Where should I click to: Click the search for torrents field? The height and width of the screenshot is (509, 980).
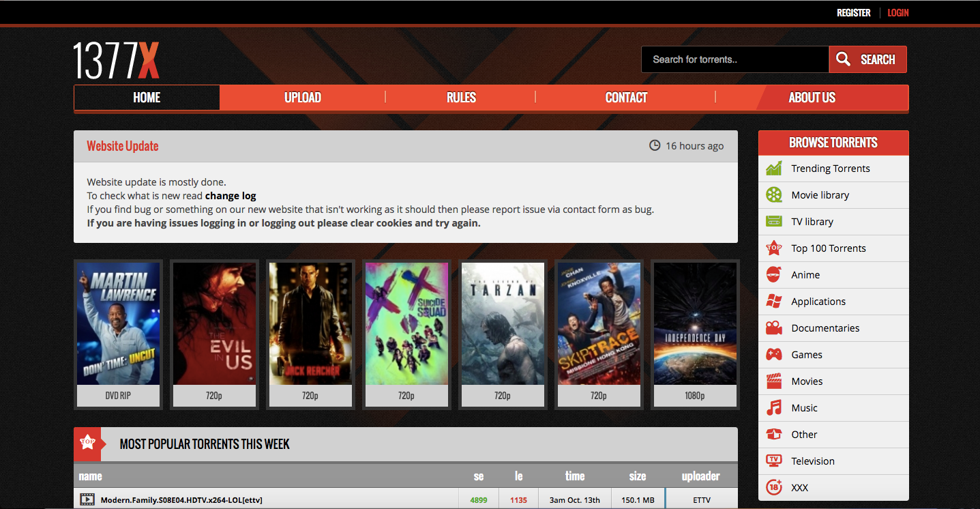coord(735,59)
